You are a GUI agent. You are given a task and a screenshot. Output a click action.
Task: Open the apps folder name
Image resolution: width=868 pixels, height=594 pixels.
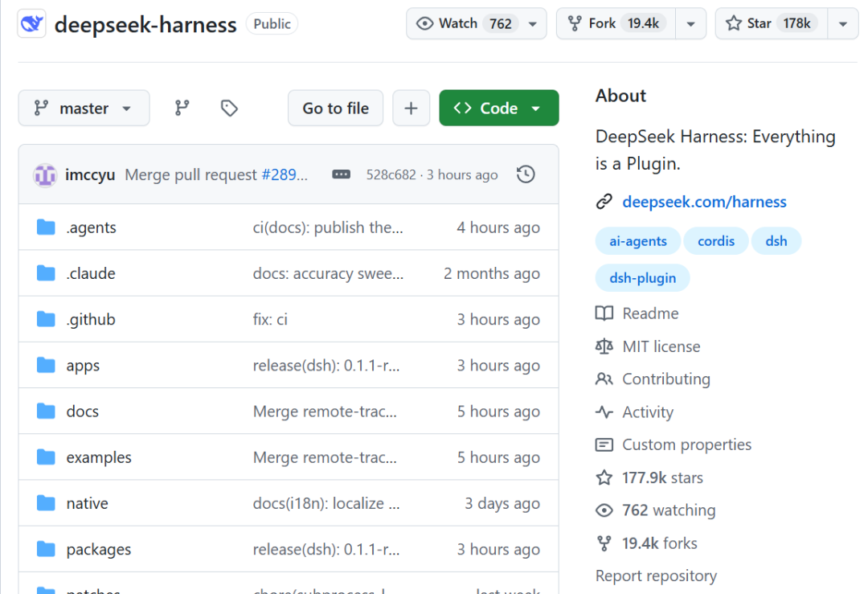point(83,366)
